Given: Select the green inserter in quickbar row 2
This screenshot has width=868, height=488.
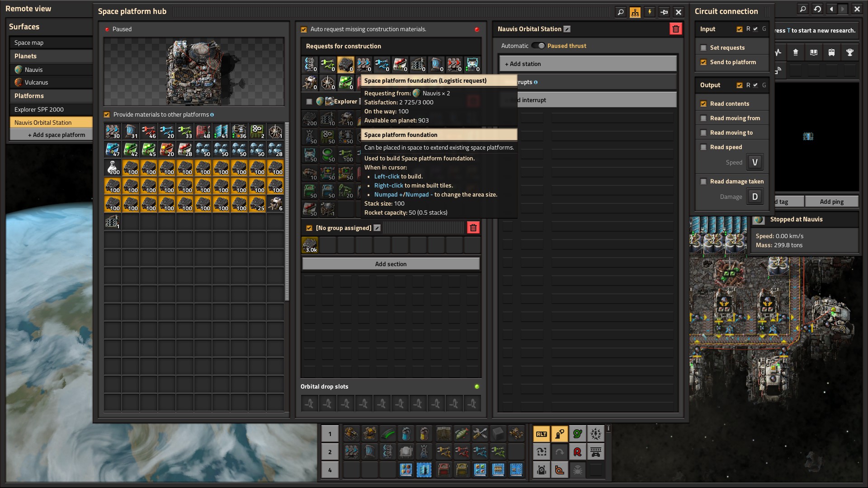Looking at the screenshot, I should pyautogui.click(x=498, y=452).
